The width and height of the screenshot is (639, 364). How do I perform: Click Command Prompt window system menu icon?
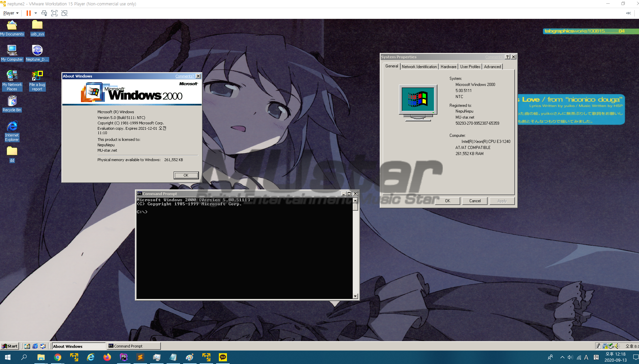click(139, 193)
